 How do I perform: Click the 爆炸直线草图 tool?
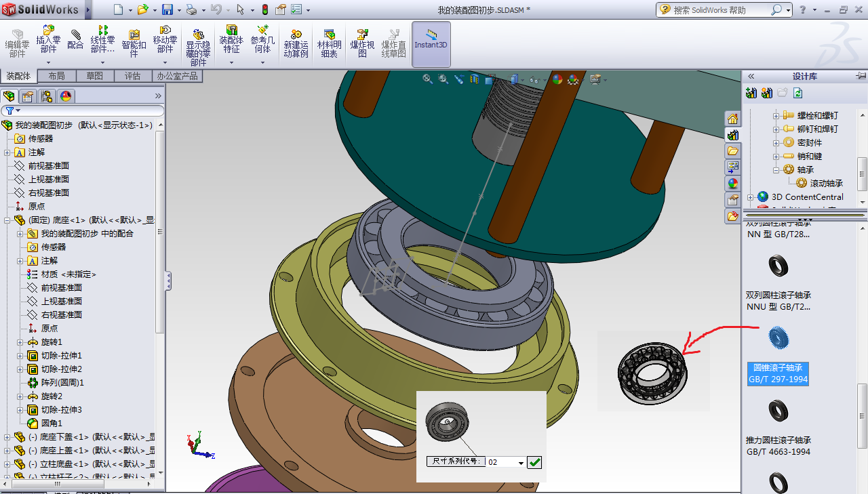point(393,43)
